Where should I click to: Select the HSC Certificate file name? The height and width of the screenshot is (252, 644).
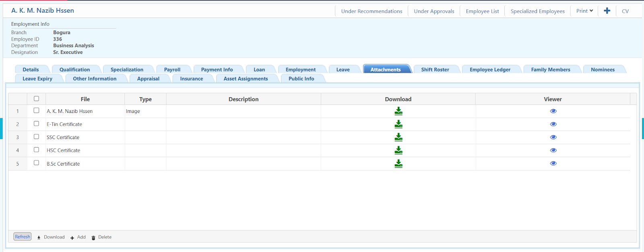(x=63, y=151)
